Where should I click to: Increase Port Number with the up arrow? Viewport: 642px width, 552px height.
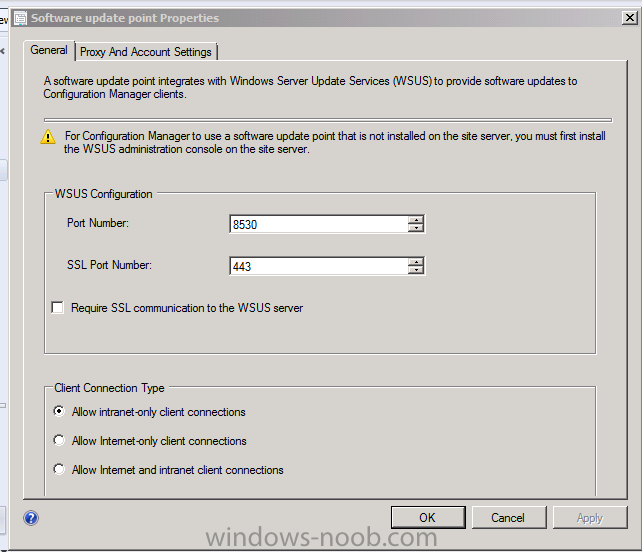[416, 220]
